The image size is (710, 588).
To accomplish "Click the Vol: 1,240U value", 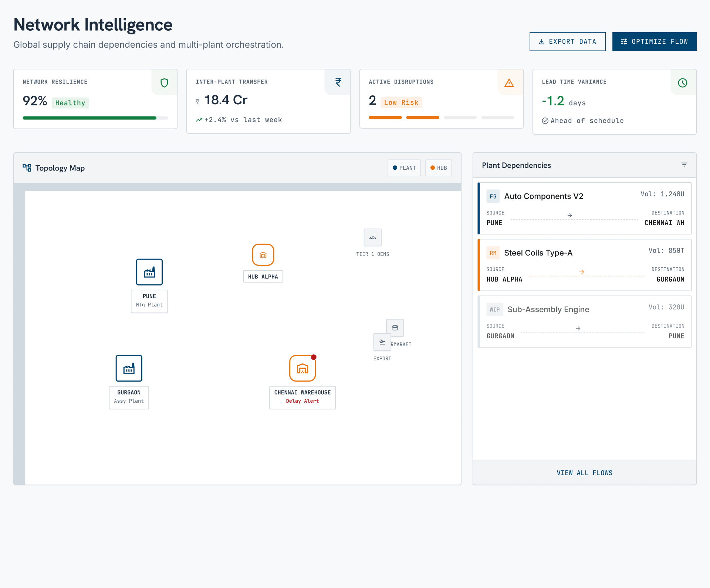I will click(x=663, y=194).
